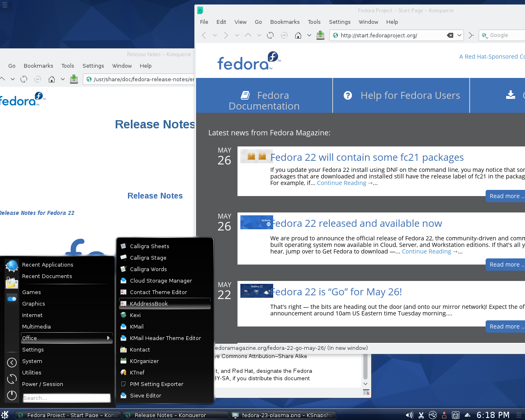
Task: Click the power icon in launcher sidebar
Action: click(12, 395)
